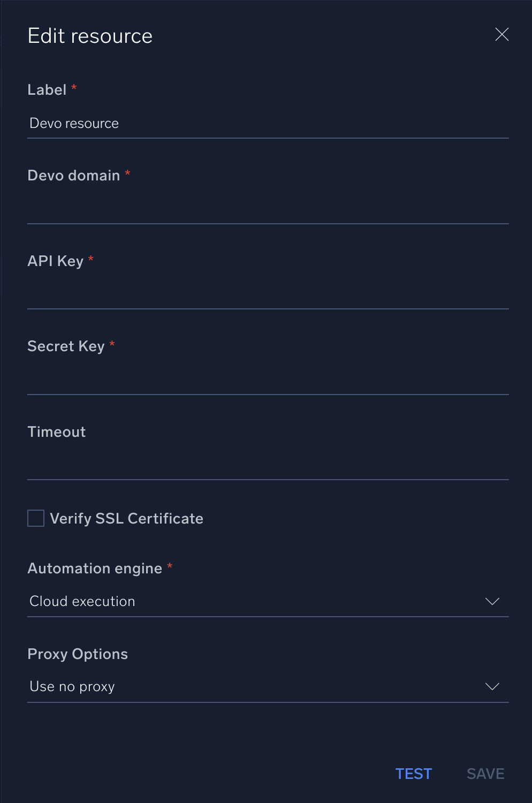Click the Edit resource dialog title
This screenshot has height=803, width=532.
(89, 35)
